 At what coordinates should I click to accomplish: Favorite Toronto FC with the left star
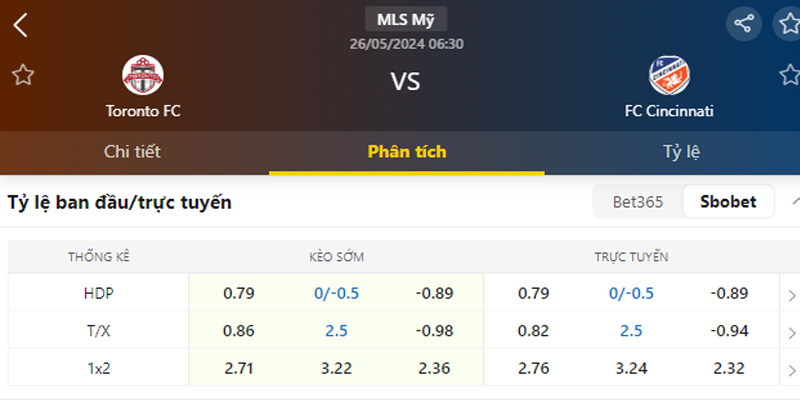coord(23,75)
